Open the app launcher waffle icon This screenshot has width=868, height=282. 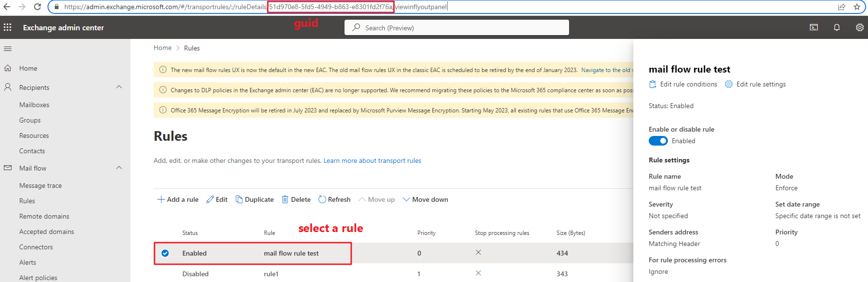coord(8,27)
